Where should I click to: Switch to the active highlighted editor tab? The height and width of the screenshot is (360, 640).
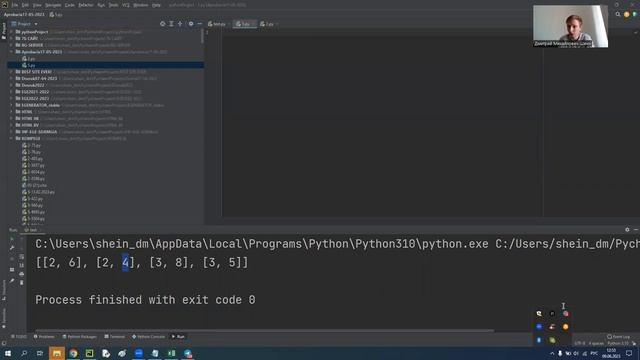pyautogui.click(x=244, y=24)
